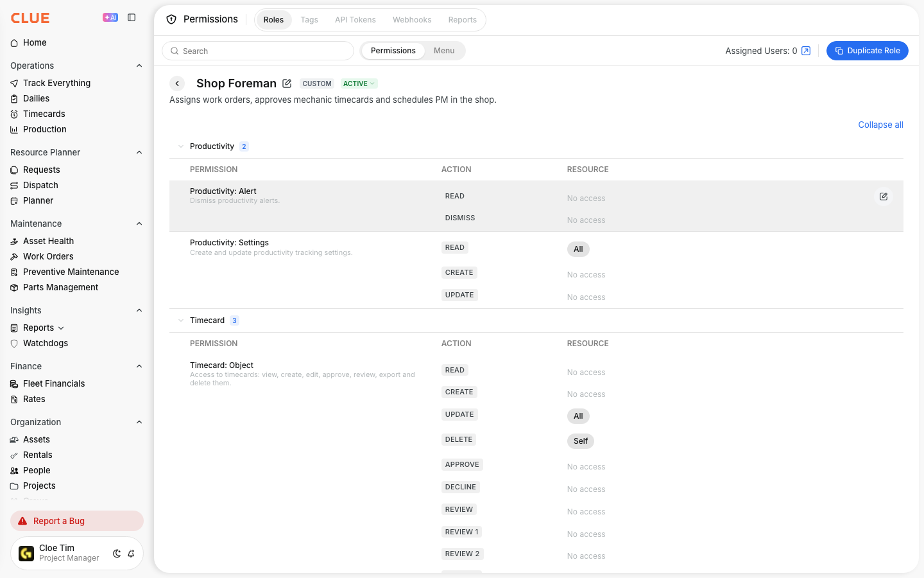Toggle dark mode moon icon

coord(117,554)
